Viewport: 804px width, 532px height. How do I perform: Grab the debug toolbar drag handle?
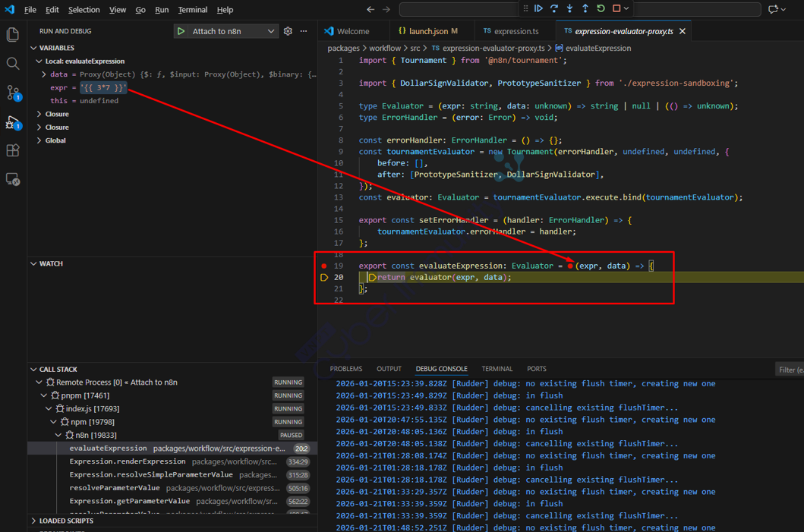(525, 8)
